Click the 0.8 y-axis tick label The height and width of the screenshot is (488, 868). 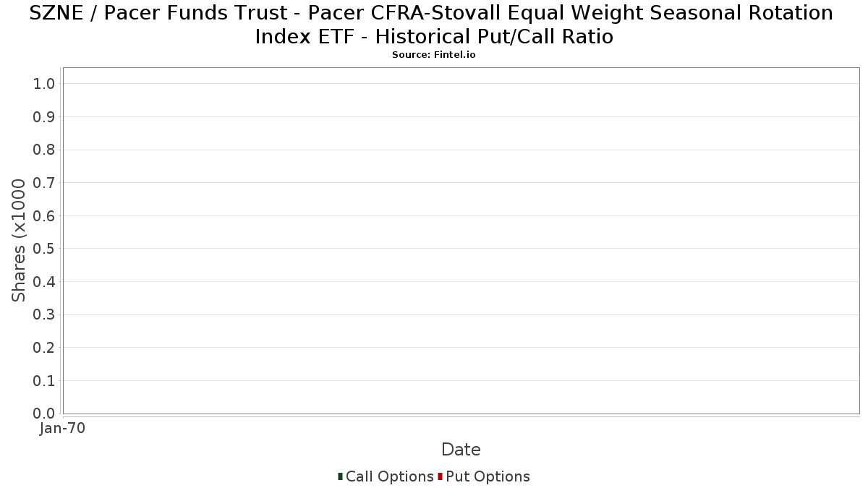pos(44,150)
